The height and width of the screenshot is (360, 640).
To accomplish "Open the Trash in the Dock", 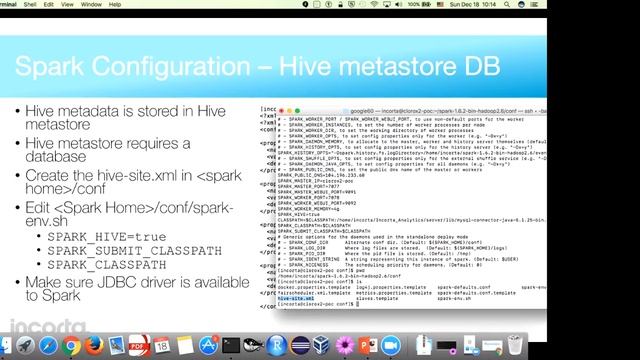I will tap(514, 346).
